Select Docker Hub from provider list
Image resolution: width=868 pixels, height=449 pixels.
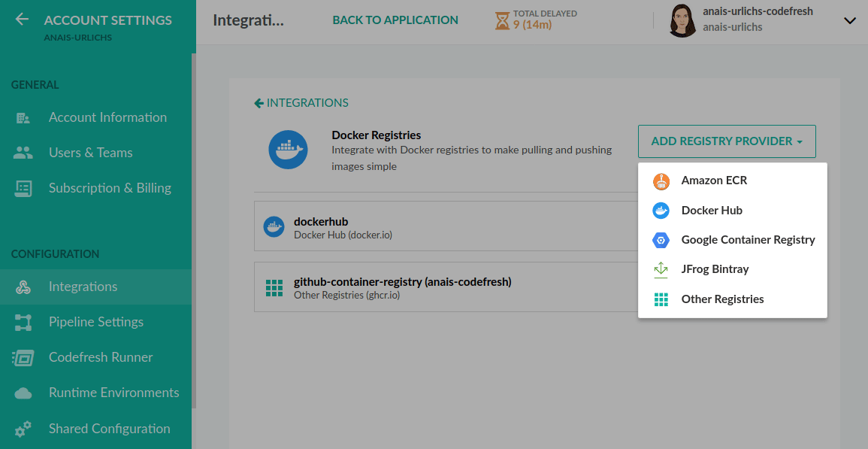tap(711, 211)
